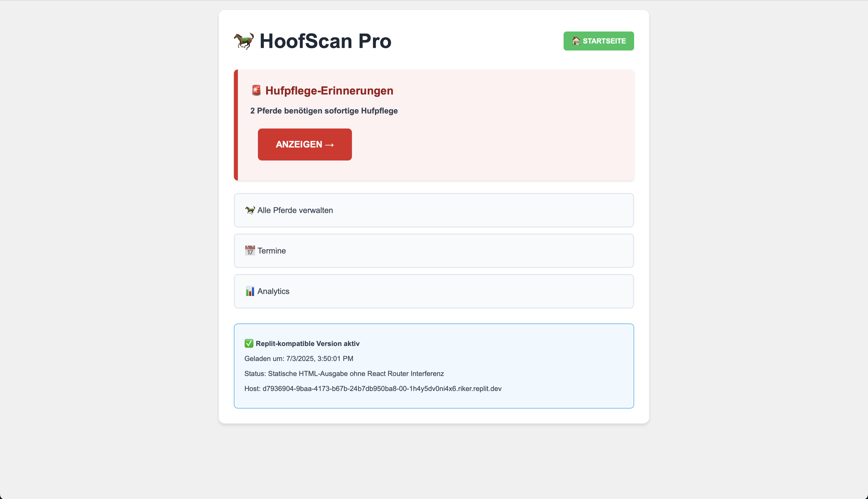
Task: Click the horse logo icon beside HoofScan Pro
Action: point(244,41)
